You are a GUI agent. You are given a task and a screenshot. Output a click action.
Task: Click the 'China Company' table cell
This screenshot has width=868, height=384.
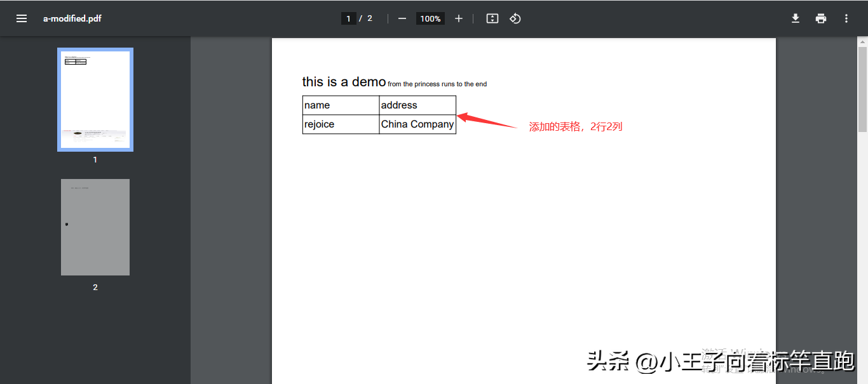click(417, 124)
